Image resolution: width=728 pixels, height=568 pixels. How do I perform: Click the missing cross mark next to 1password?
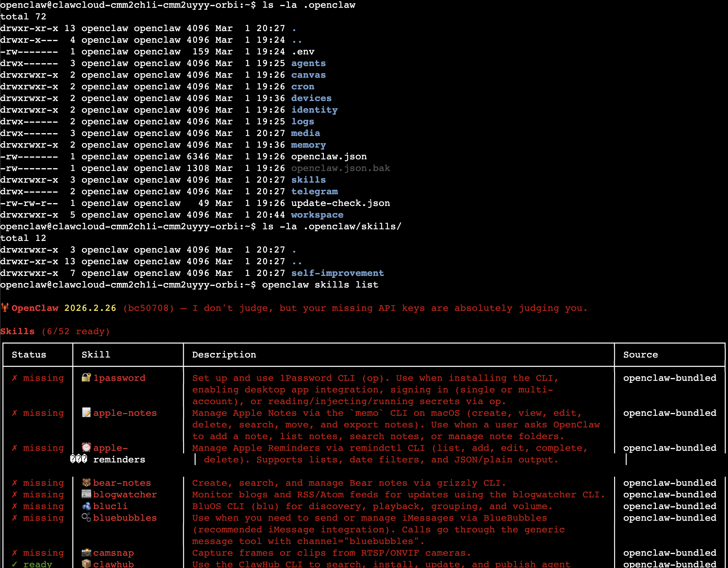15,378
